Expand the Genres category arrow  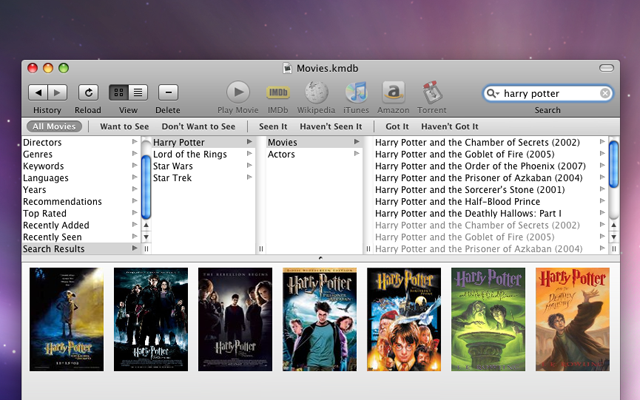135,155
